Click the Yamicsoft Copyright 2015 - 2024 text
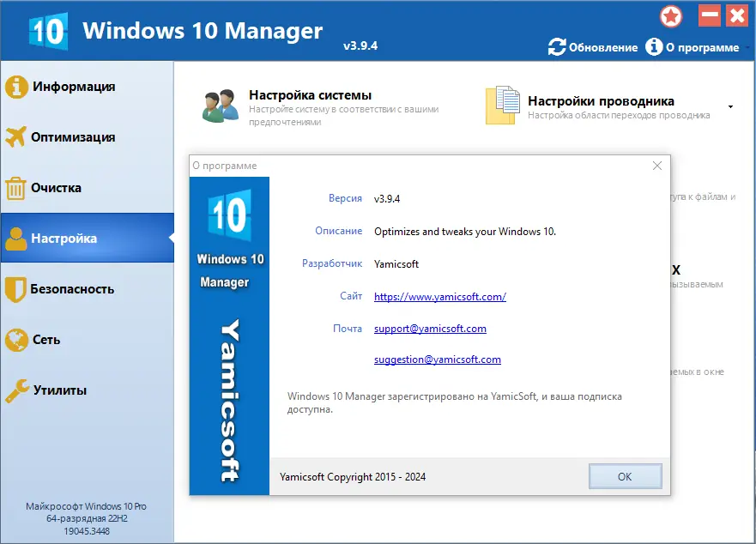Screen dimensions: 756x544 pos(353,477)
